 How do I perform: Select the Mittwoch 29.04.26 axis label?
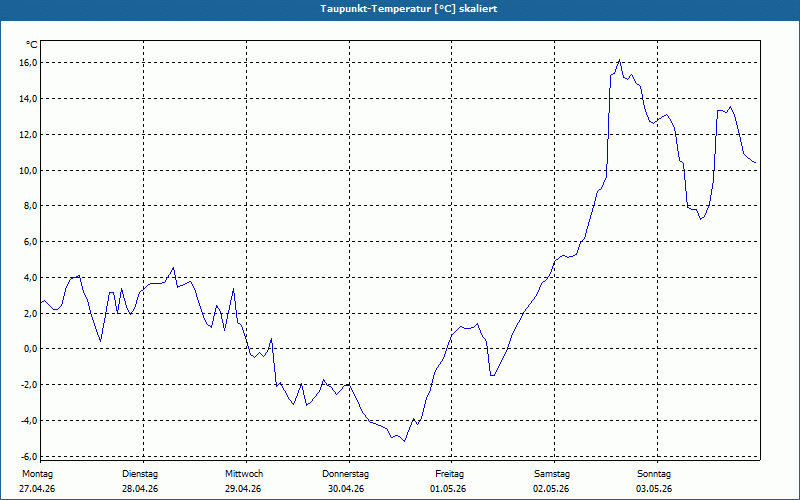tap(243, 481)
